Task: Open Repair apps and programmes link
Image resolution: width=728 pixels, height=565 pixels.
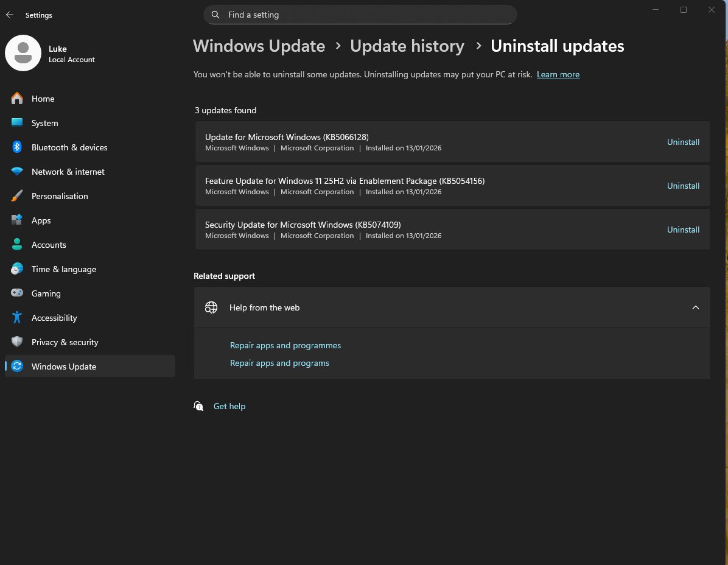Action: (x=285, y=345)
